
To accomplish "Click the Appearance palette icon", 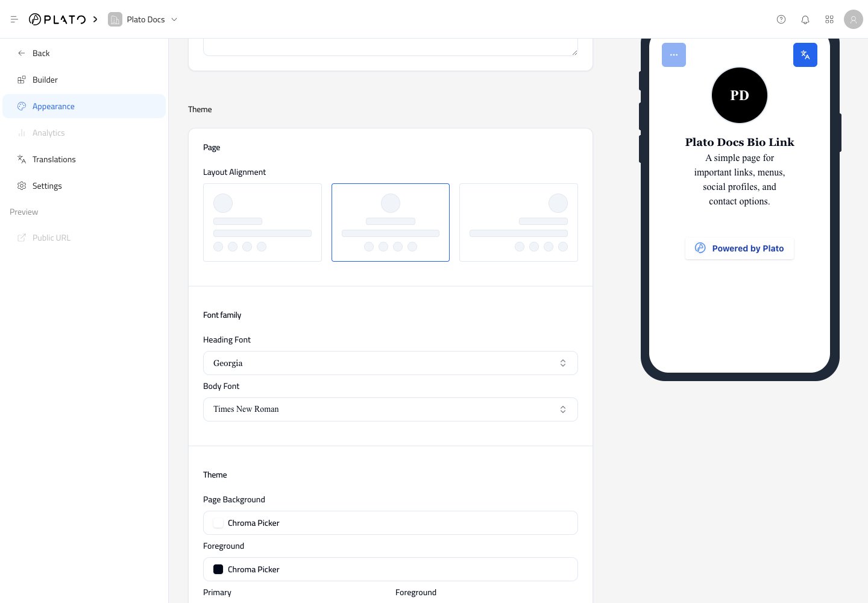I will [22, 106].
